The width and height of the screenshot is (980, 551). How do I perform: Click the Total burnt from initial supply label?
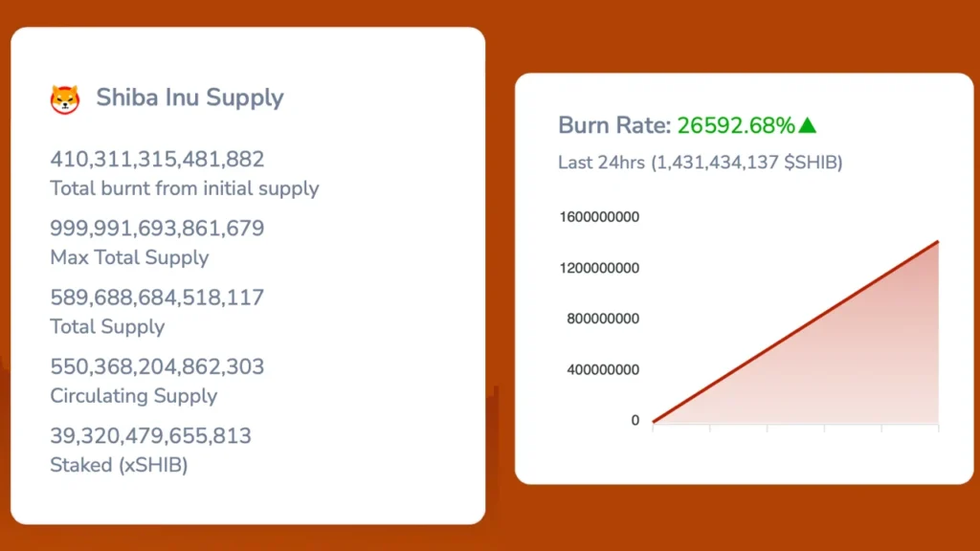tap(185, 188)
